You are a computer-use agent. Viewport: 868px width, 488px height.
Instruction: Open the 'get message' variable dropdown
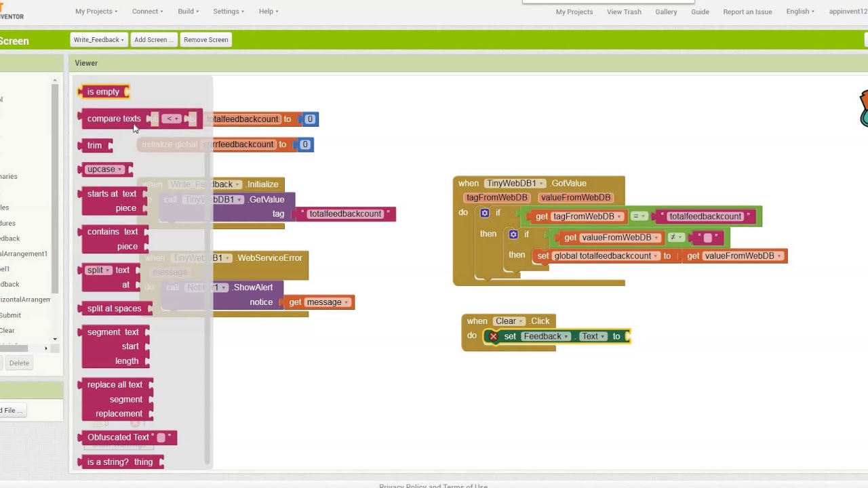(347, 302)
